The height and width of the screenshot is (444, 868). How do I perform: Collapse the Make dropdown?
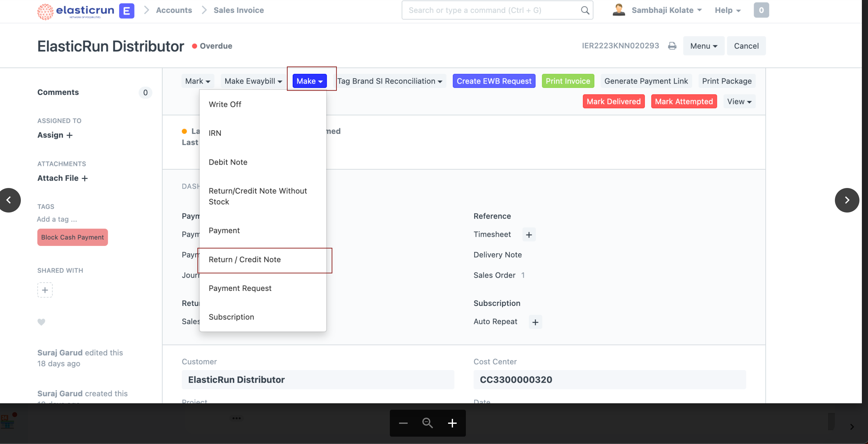click(x=309, y=81)
